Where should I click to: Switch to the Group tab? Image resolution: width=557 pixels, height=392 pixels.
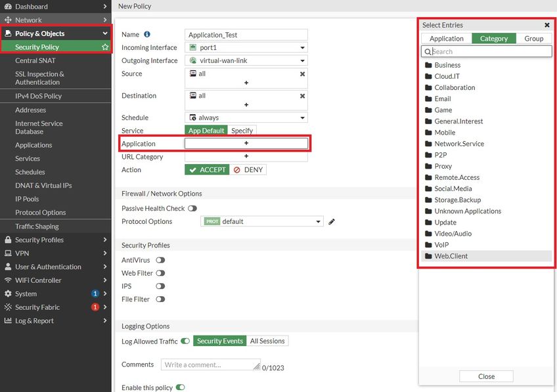533,38
